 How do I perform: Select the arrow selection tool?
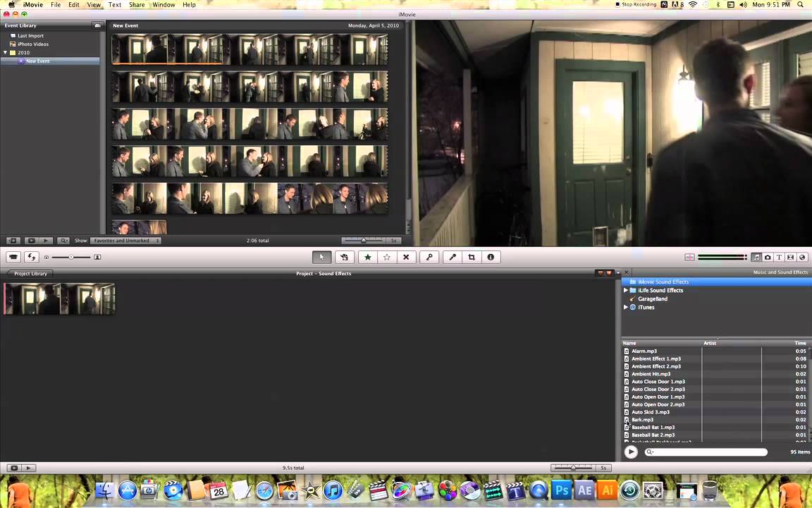(321, 257)
